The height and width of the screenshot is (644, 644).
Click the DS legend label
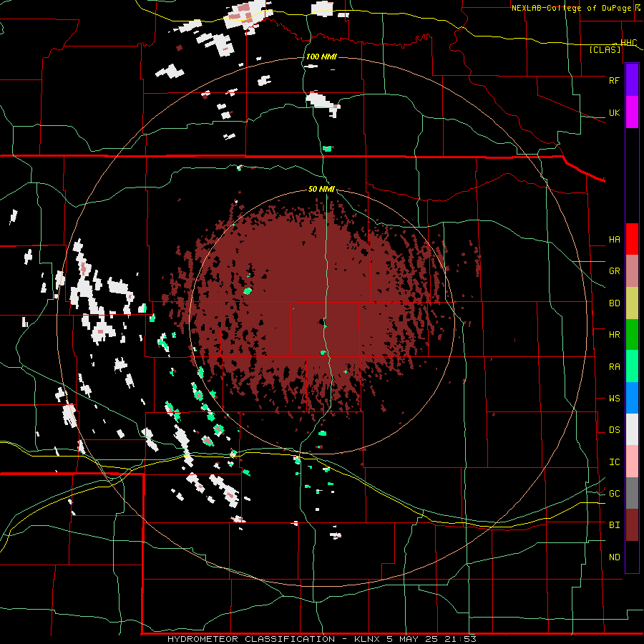pos(614,430)
